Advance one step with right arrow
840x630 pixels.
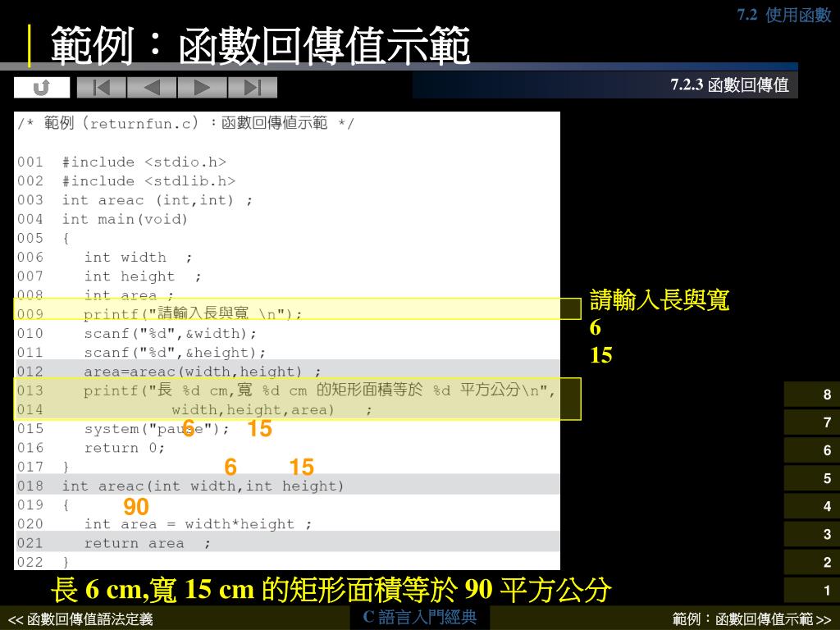click(202, 87)
